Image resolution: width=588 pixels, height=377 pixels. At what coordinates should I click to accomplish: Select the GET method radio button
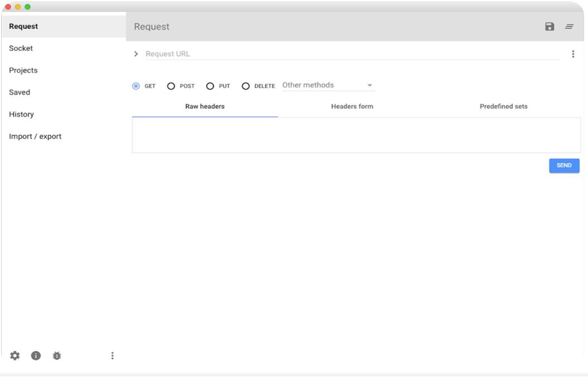coord(136,86)
